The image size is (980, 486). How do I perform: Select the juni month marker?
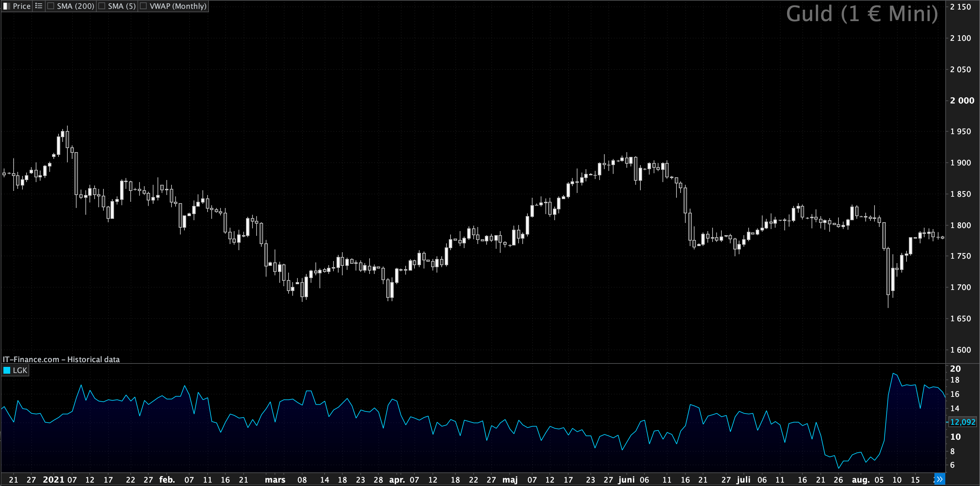(x=626, y=480)
